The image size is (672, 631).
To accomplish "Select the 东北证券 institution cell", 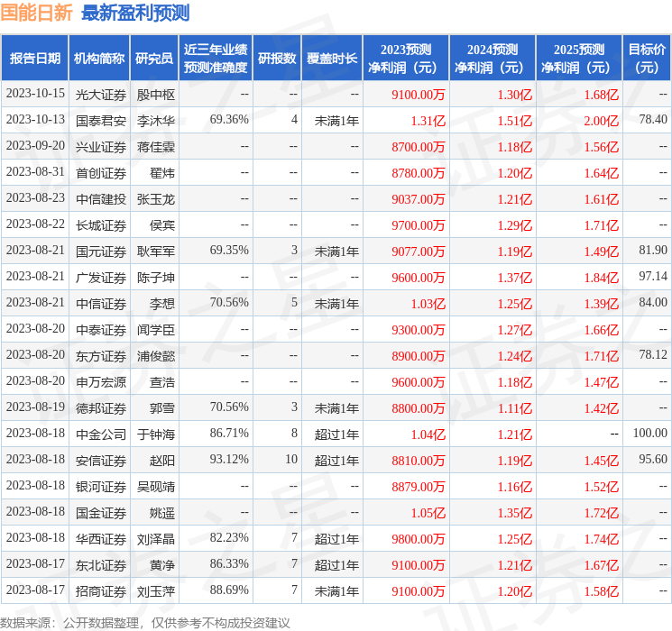I will [101, 565].
